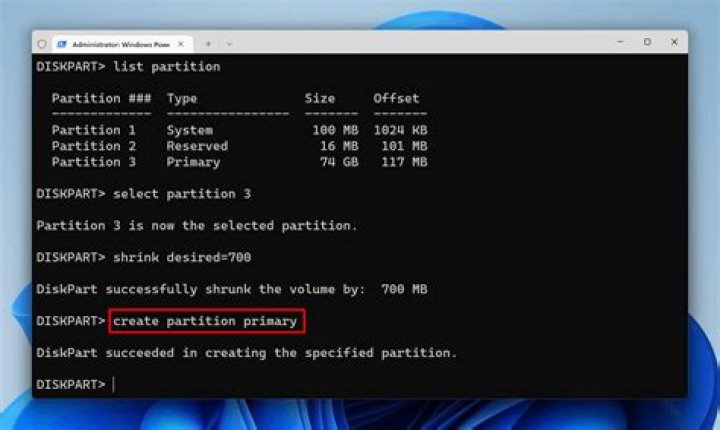Click the 'select partition 3' command
The height and width of the screenshot is (430, 720).
click(x=182, y=194)
